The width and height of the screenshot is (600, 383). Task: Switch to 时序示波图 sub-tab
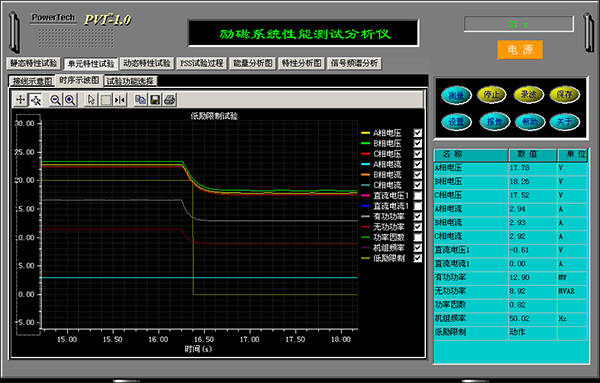tap(79, 80)
